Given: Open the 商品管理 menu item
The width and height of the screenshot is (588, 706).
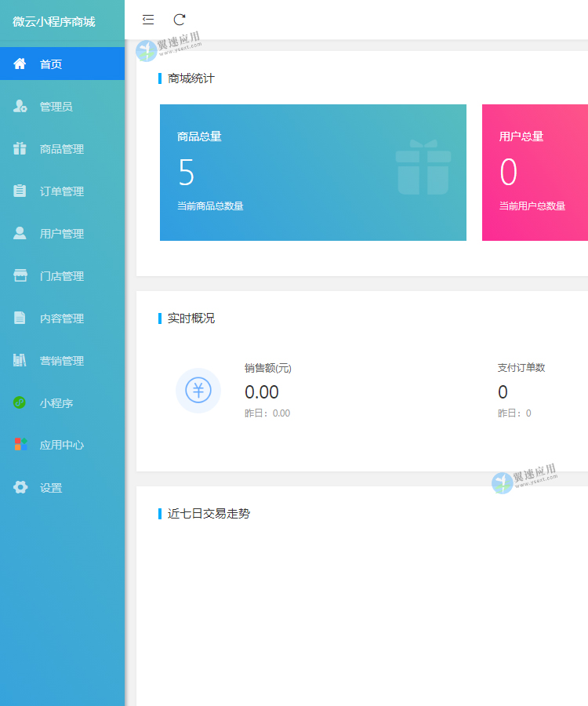Looking at the screenshot, I should coord(62,149).
